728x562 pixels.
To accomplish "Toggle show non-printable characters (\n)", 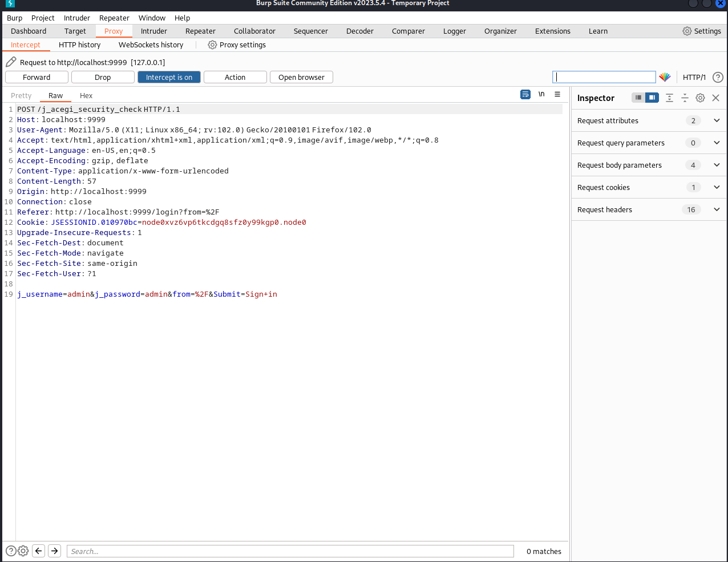I will (541, 95).
